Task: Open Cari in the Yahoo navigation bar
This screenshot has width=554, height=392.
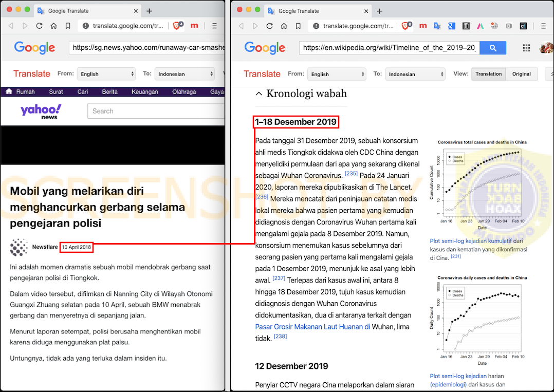Action: (x=83, y=92)
